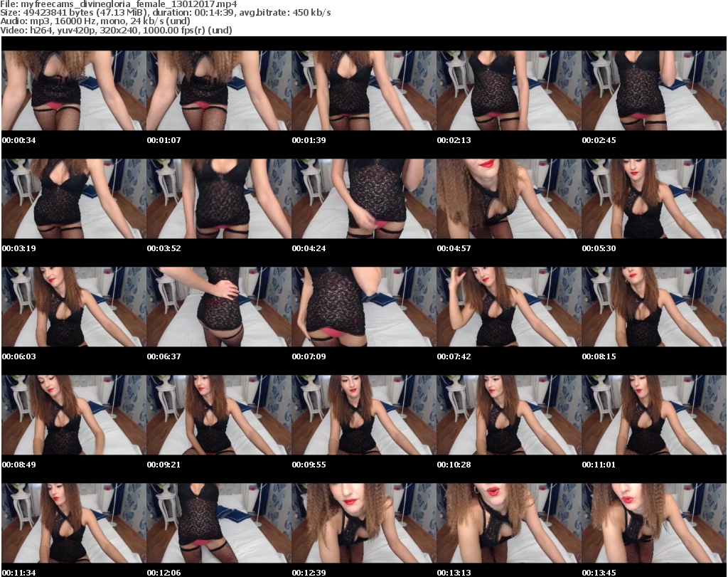Choose the thumbnail frame above 00:13:45
728x577 pixels.
click(x=654, y=524)
